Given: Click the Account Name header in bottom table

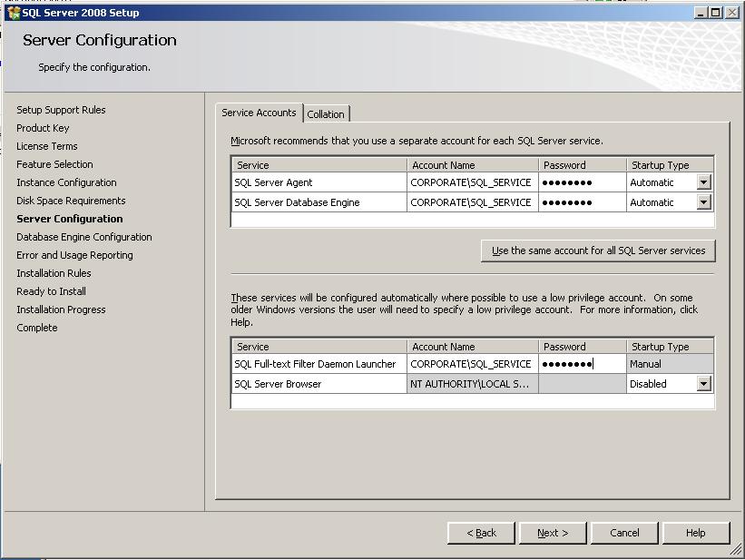Looking at the screenshot, I should point(473,347).
